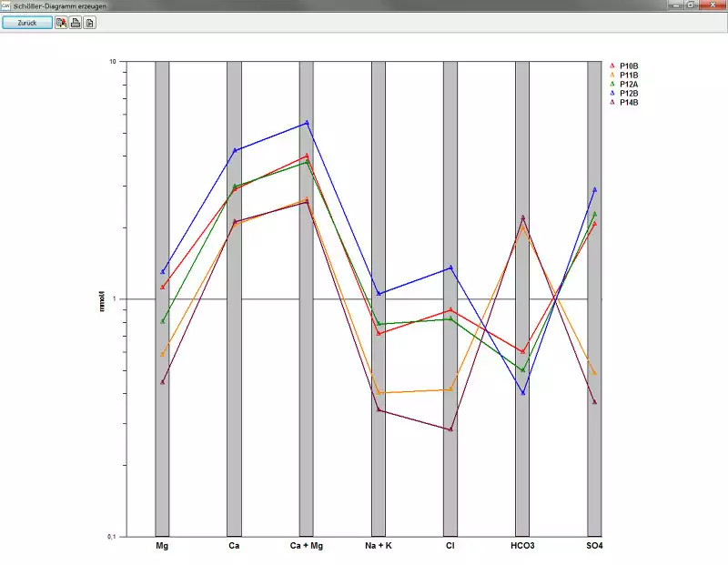Click the mmol/l y-axis title
The width and height of the screenshot is (728, 565).
tap(102, 301)
